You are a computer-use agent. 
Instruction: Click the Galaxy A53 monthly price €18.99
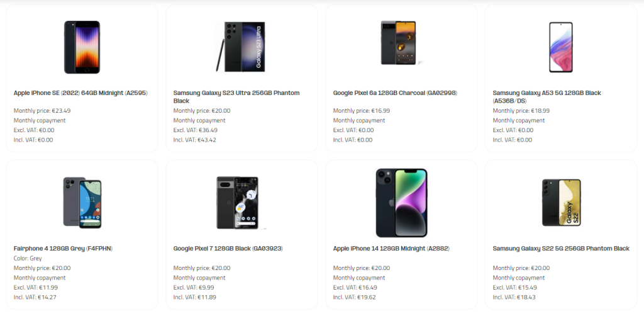(x=521, y=111)
